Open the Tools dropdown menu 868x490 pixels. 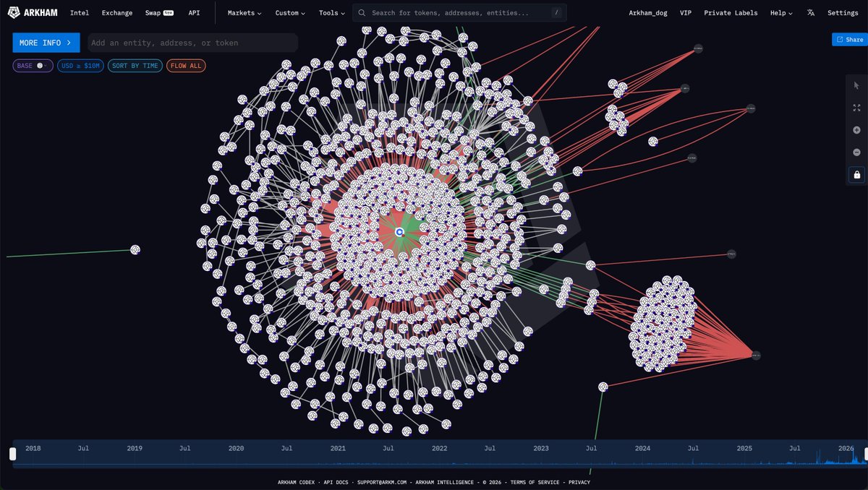pyautogui.click(x=332, y=13)
